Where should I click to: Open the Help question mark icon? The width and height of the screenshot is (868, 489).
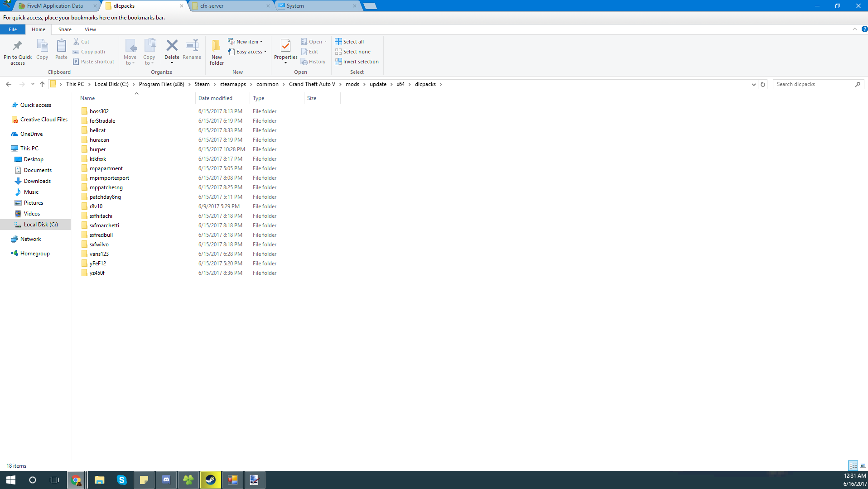point(864,29)
